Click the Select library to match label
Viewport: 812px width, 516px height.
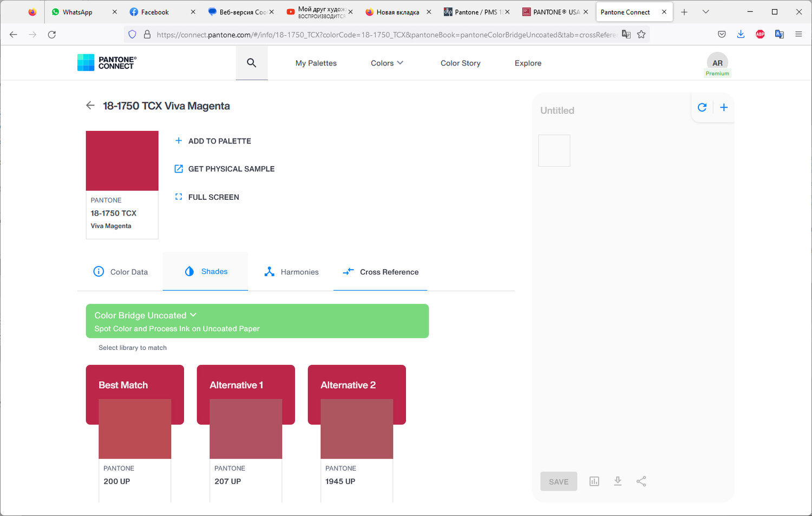click(x=133, y=348)
